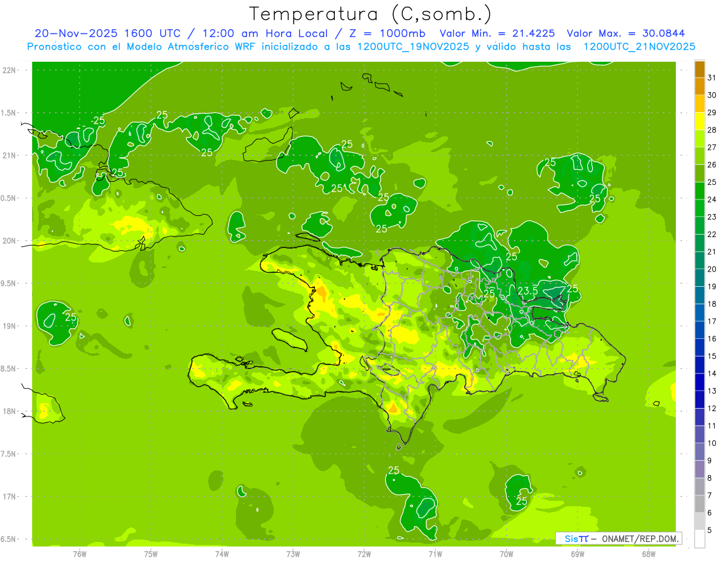The width and height of the screenshot is (728, 562).
Task: Click the colorbar label 10
Action: pos(712,443)
